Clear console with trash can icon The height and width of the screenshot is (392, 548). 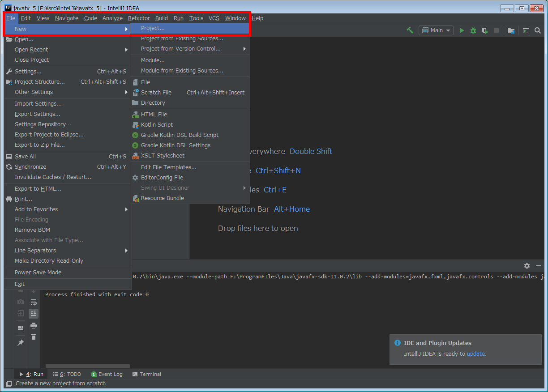(x=34, y=337)
